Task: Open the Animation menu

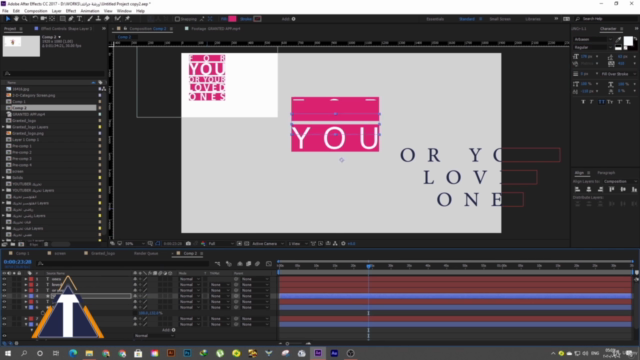Action: point(90,11)
